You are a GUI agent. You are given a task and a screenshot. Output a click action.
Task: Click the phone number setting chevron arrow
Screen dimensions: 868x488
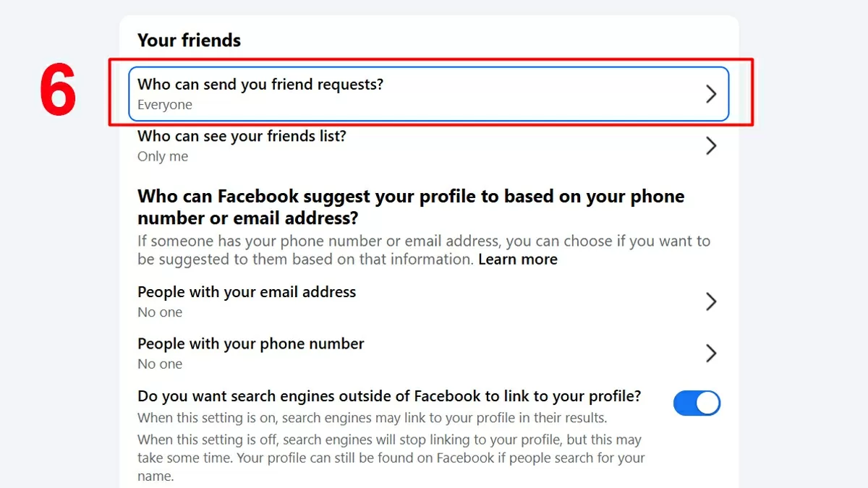click(x=710, y=353)
